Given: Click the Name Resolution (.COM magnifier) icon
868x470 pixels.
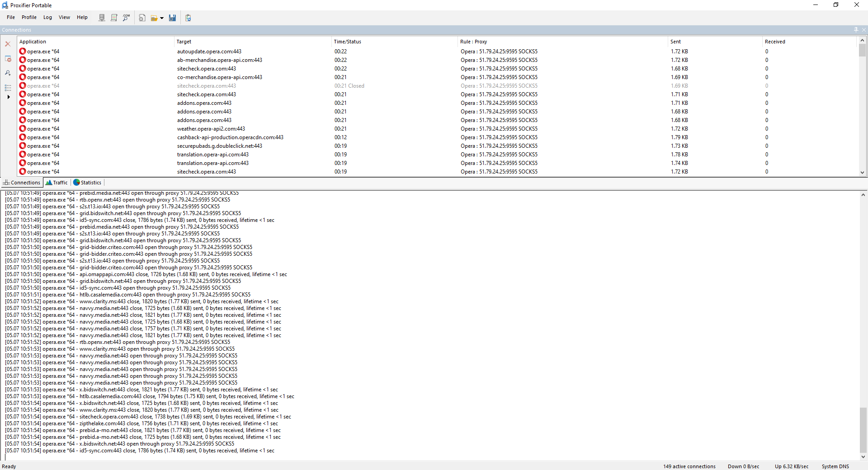Looking at the screenshot, I should 126,18.
